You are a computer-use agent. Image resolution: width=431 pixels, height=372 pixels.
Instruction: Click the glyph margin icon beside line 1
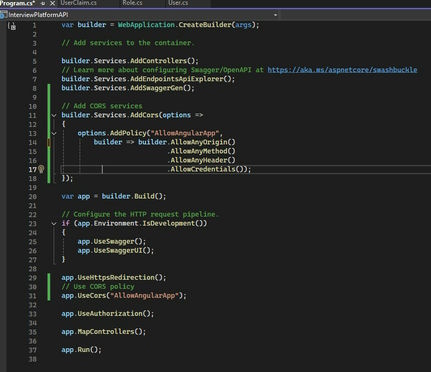tap(12, 26)
